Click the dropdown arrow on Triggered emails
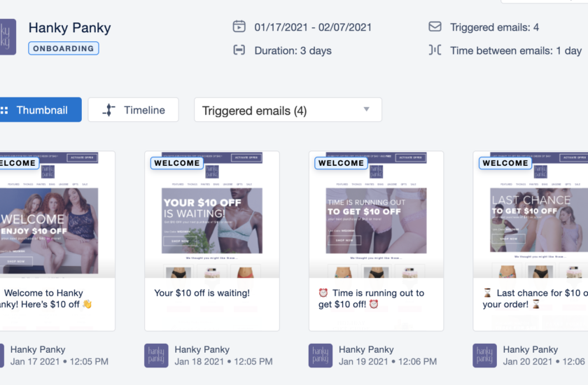This screenshot has width=588, height=385. pos(366,109)
